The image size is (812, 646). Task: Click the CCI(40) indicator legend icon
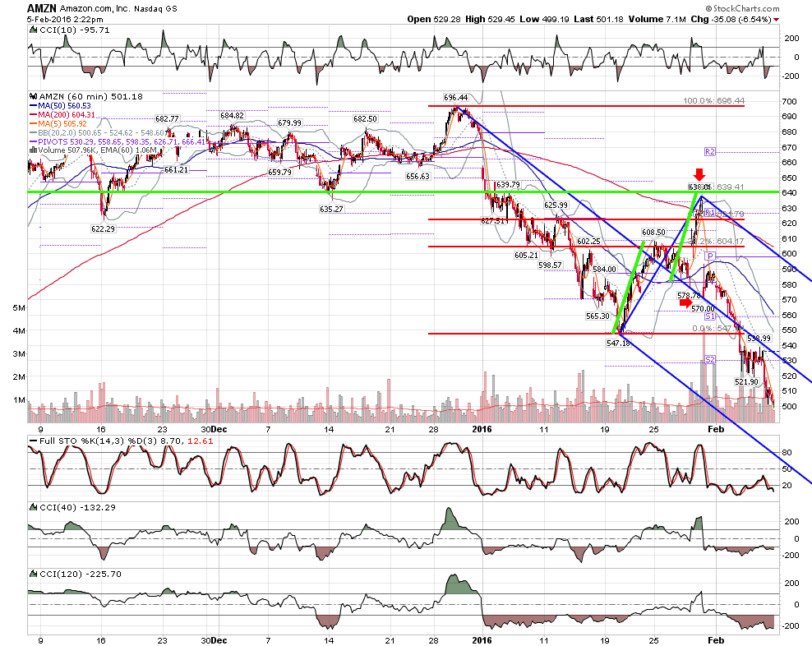tap(33, 508)
